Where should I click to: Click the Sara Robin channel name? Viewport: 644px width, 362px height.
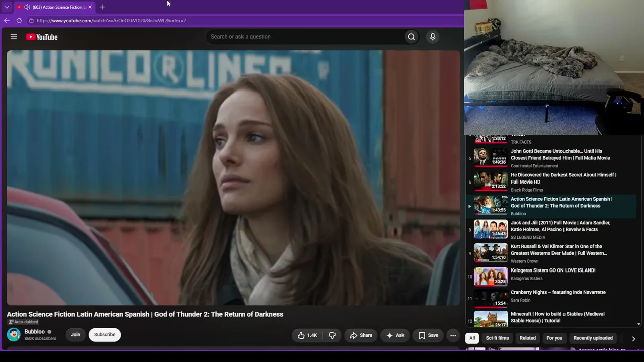coord(520,300)
